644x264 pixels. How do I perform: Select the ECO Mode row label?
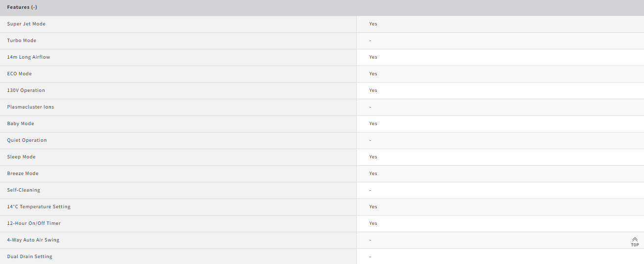click(20, 74)
